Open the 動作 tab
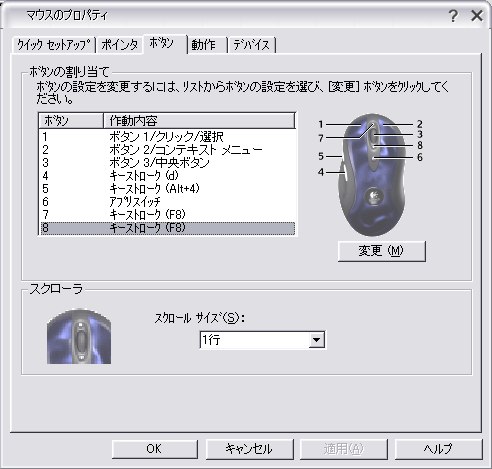492x469 pixels. (207, 45)
